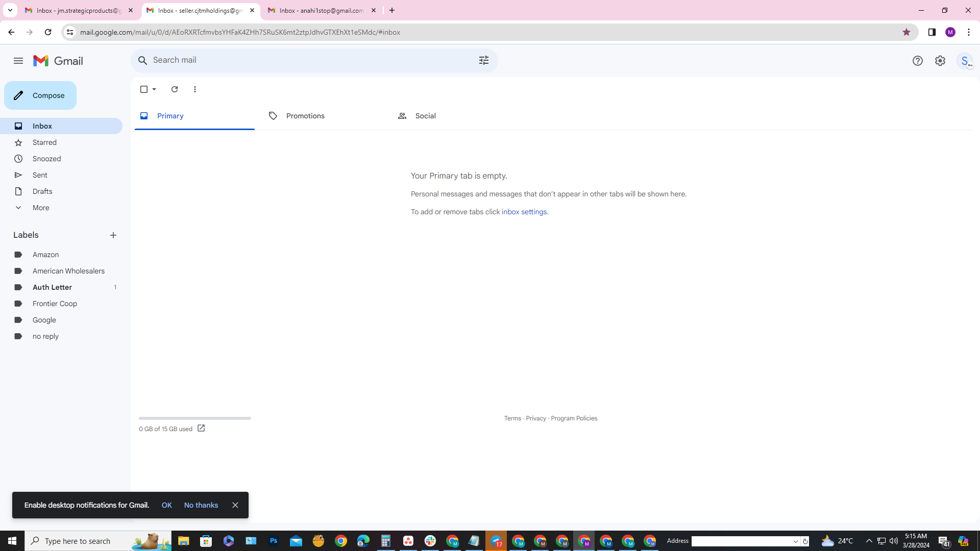Switch to anahi1stop inbox tab
Screen dimensions: 980x551
[322, 10]
